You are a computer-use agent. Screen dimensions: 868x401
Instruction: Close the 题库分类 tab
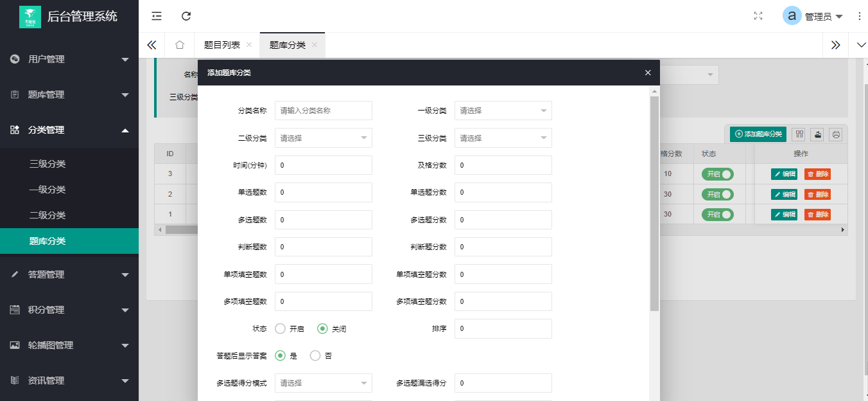(x=315, y=44)
